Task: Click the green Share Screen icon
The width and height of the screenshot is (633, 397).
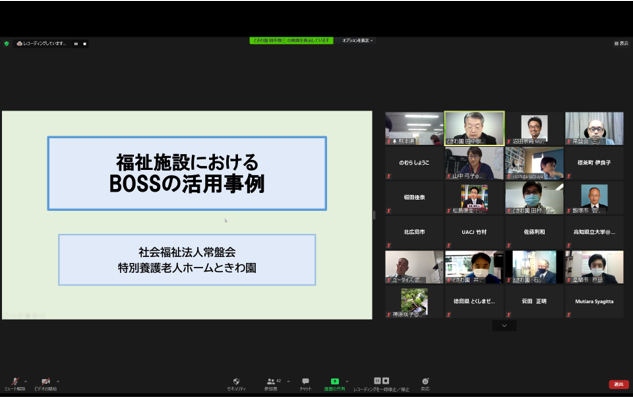Action: [x=335, y=381]
